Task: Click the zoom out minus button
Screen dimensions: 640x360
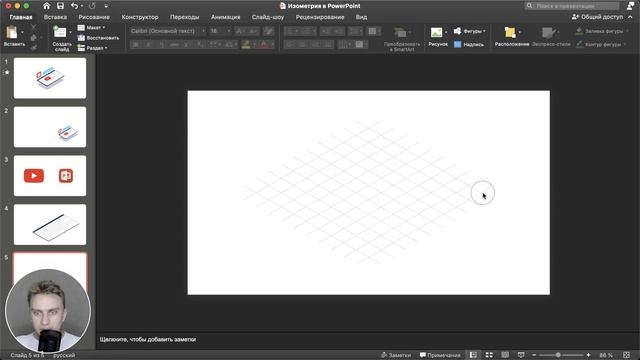Action: click(534, 355)
